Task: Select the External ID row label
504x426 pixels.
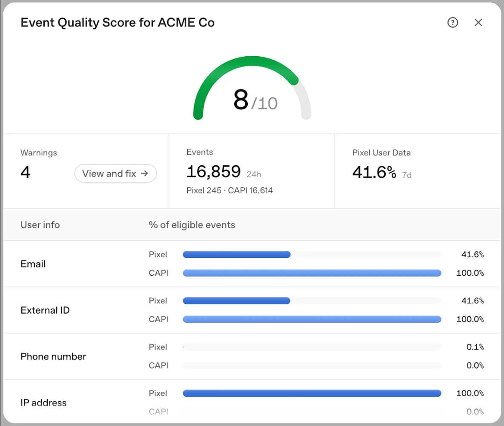Action: click(45, 310)
